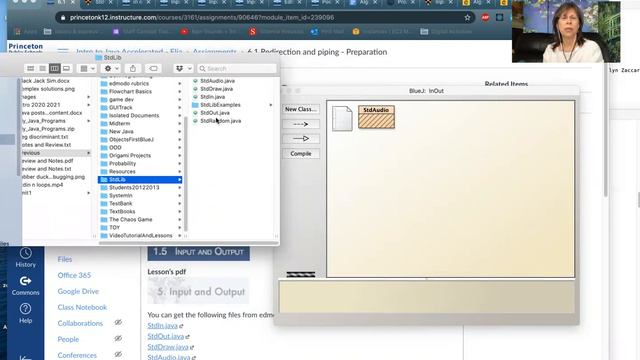
Task: Open the Google Drive course link
Action: point(78,291)
